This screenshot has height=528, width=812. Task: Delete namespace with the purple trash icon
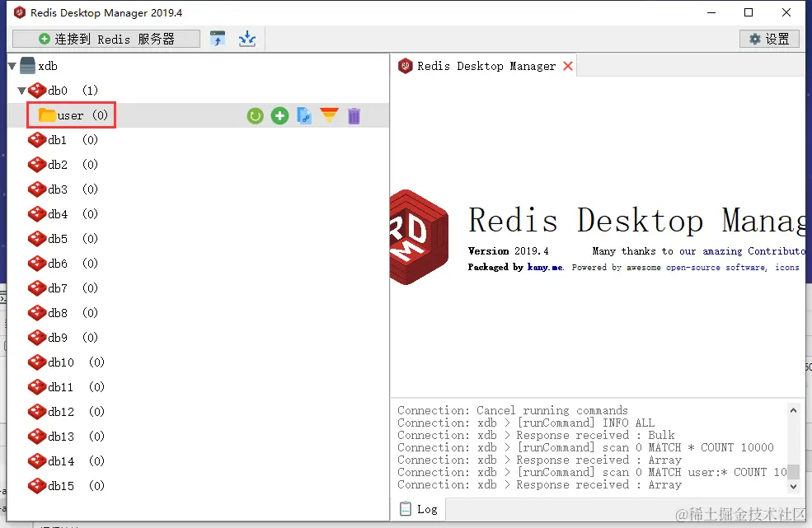tap(354, 116)
